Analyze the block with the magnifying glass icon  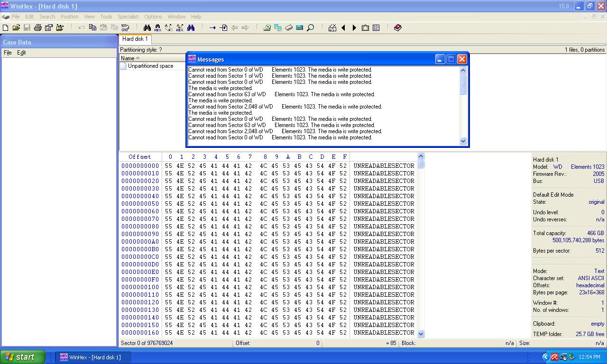click(311, 28)
